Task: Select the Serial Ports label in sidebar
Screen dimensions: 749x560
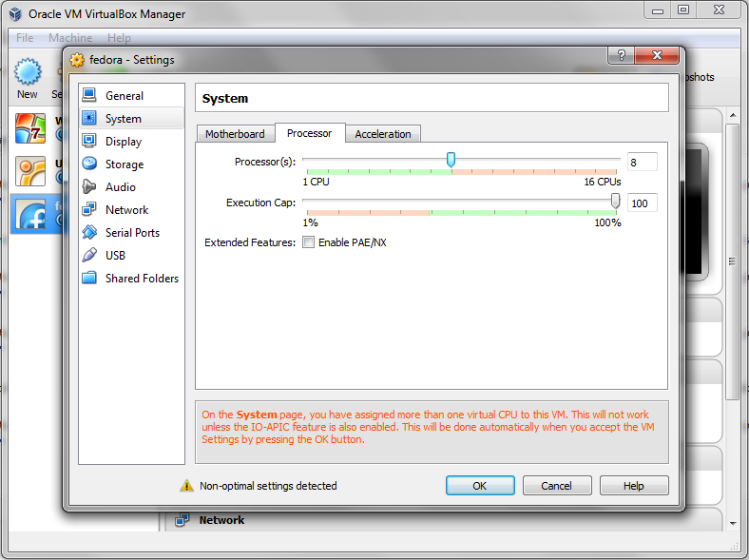Action: click(132, 233)
